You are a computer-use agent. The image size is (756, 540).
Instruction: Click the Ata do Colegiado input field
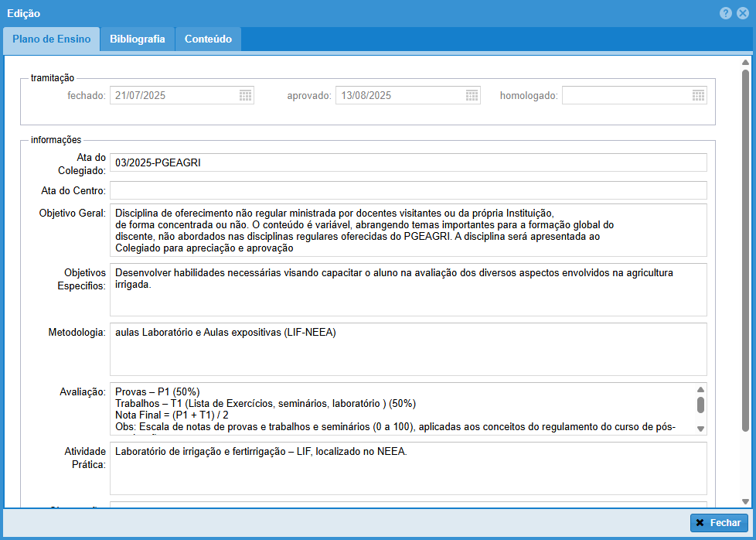408,162
